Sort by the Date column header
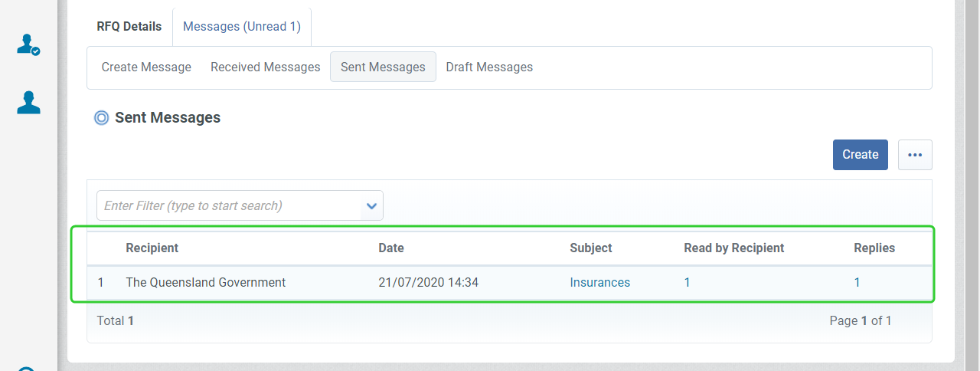The height and width of the screenshot is (371, 980). (390, 248)
